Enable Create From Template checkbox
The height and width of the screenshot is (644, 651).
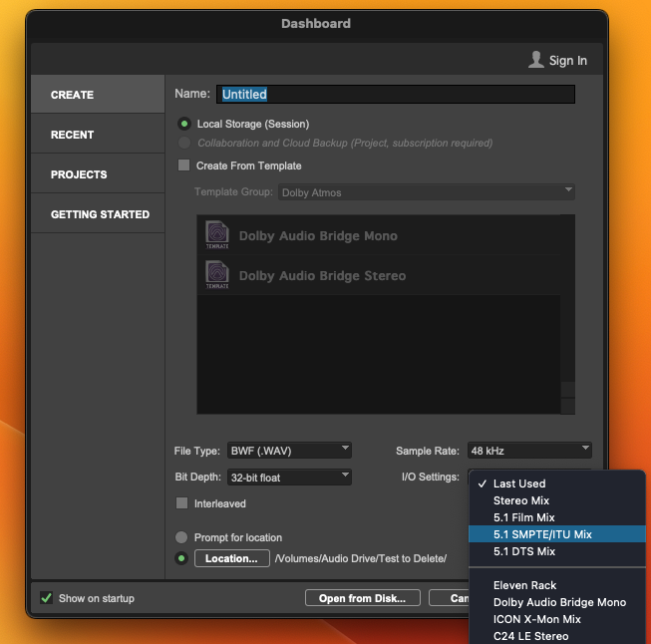[183, 165]
